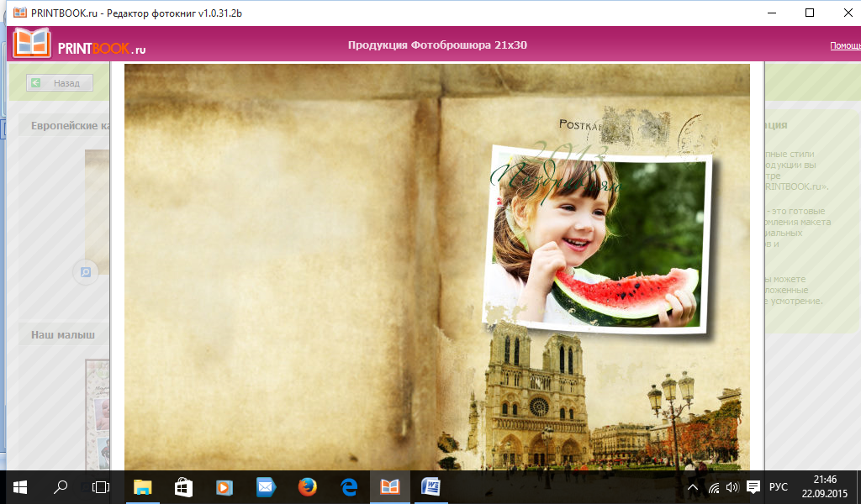
Task: Switch input language via РУС indicator
Action: click(x=779, y=487)
